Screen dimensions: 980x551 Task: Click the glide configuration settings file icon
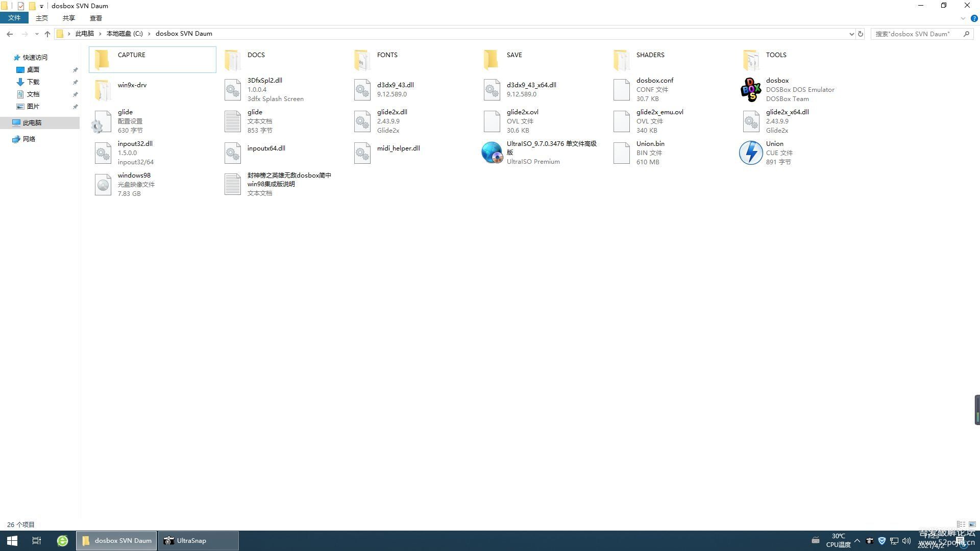102,121
